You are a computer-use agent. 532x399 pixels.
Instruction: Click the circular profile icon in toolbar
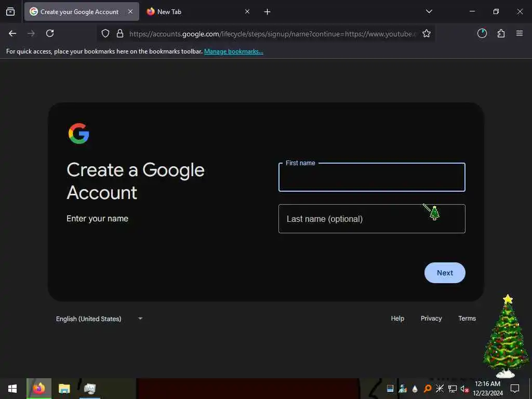point(482,33)
